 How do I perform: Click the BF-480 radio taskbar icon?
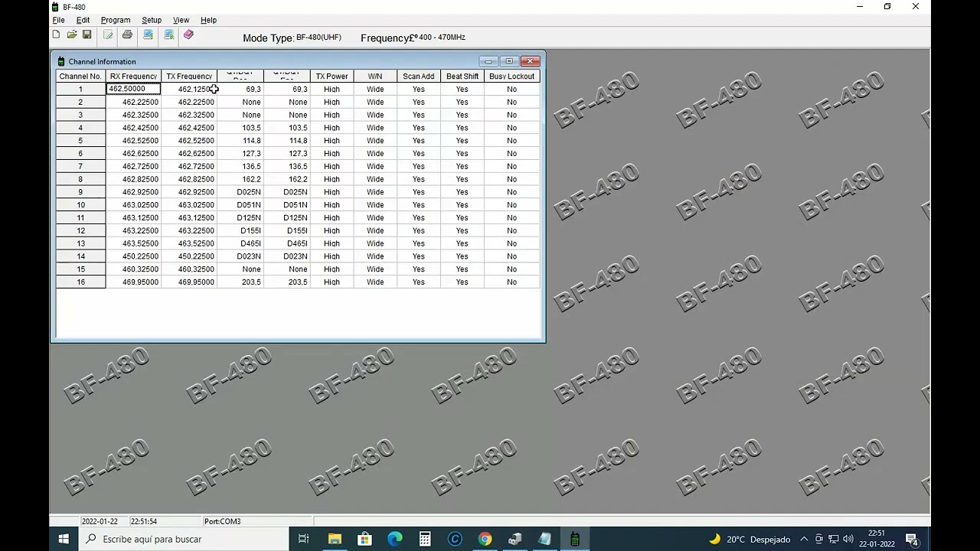(574, 539)
